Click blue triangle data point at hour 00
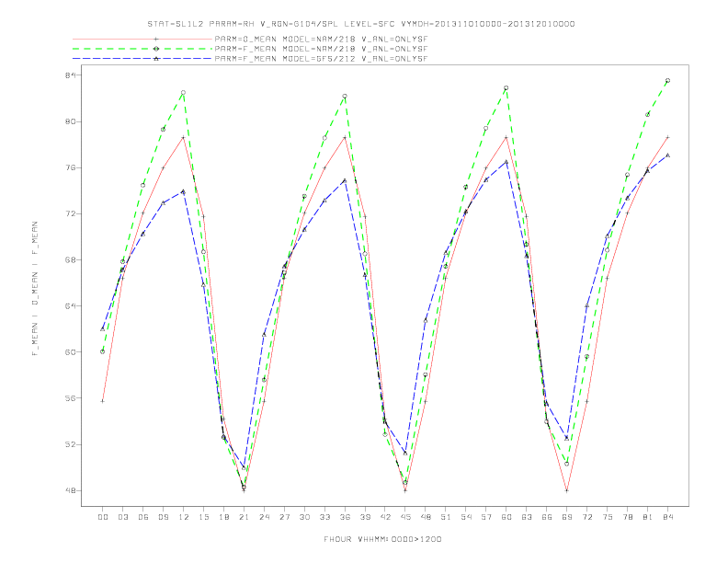The width and height of the screenshot is (728, 563). (x=103, y=329)
